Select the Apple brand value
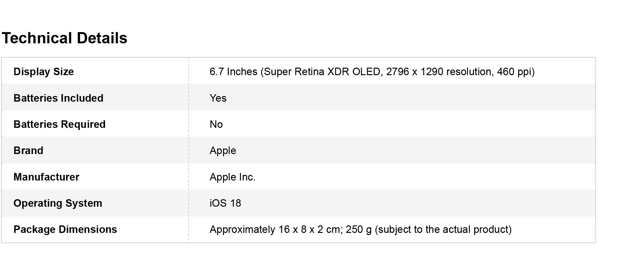 point(223,151)
